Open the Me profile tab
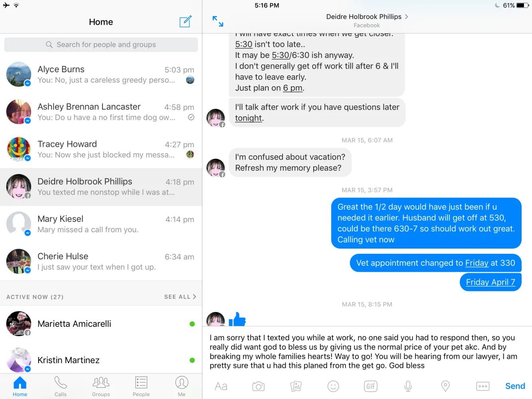 point(182,386)
